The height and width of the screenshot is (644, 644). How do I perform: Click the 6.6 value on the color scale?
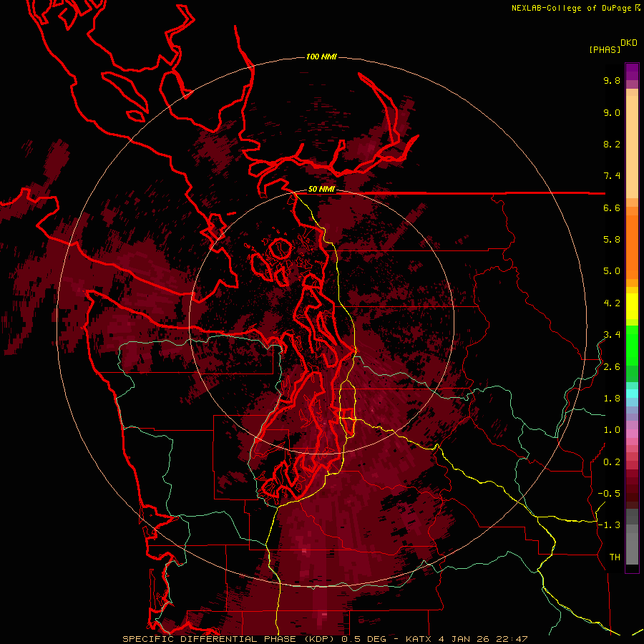coord(612,208)
